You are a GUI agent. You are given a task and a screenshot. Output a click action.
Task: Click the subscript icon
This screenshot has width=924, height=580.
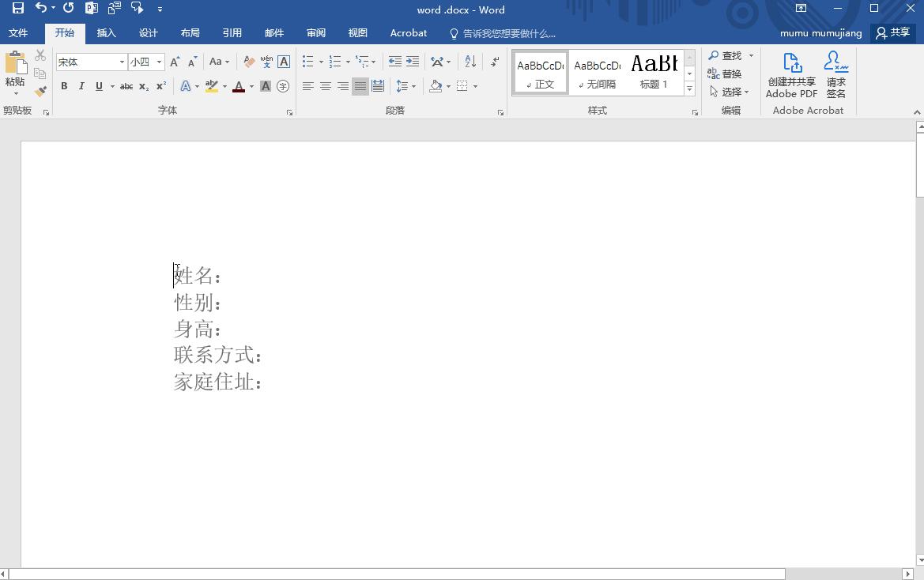click(143, 86)
